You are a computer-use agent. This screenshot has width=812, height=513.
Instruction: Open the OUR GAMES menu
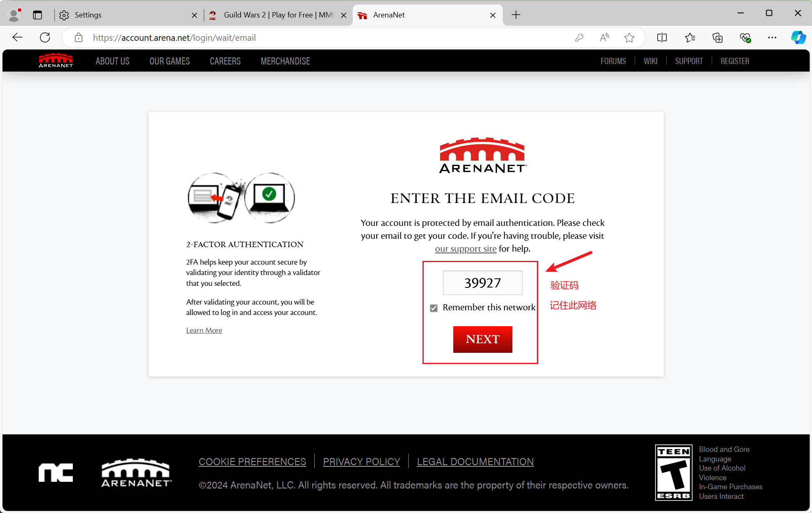tap(169, 61)
